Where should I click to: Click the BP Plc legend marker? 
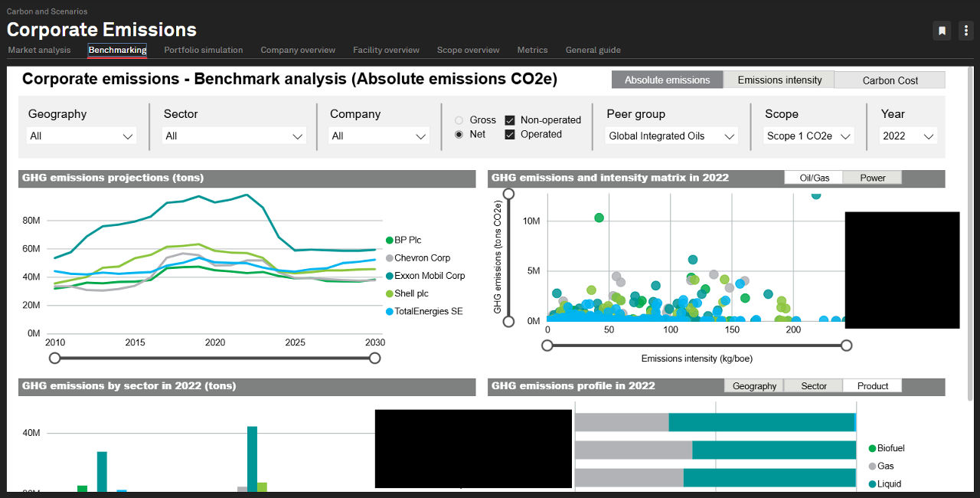click(x=389, y=241)
